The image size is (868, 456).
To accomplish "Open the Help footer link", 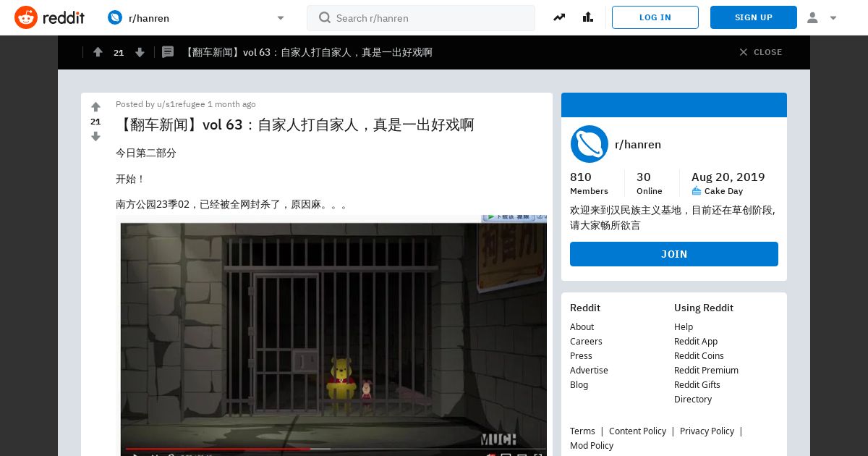I will [x=684, y=327].
